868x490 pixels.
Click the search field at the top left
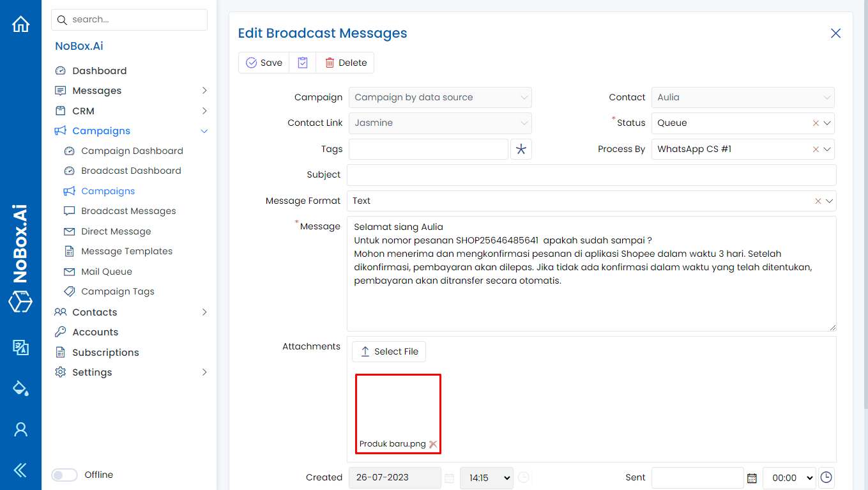129,19
